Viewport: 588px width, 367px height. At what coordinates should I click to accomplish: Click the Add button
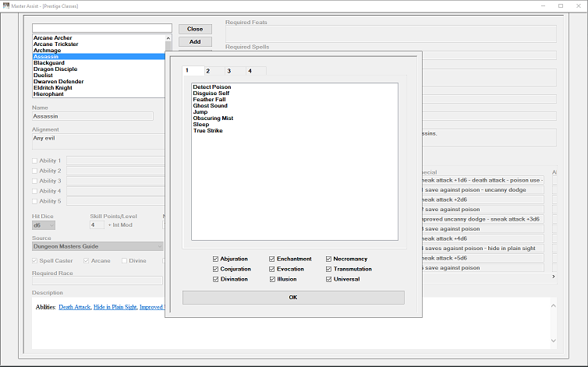(x=195, y=41)
